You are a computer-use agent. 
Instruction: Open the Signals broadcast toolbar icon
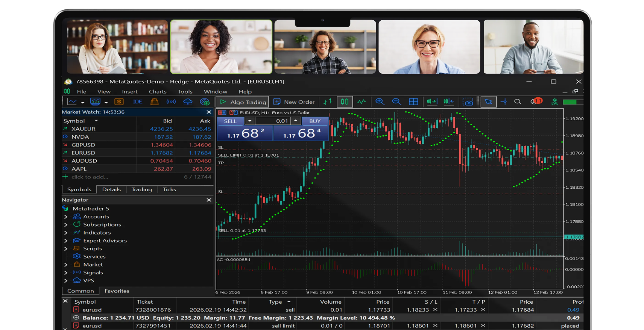171,102
